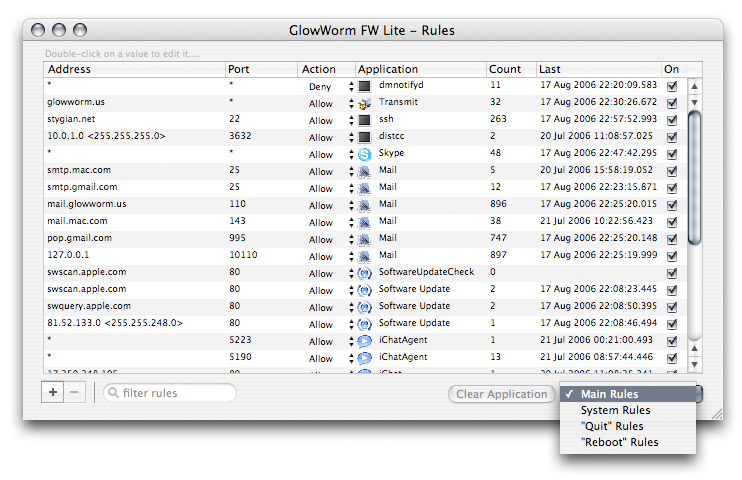The height and width of the screenshot is (480, 742).
Task: Click the window resize grip corner
Action: pyautogui.click(x=717, y=414)
